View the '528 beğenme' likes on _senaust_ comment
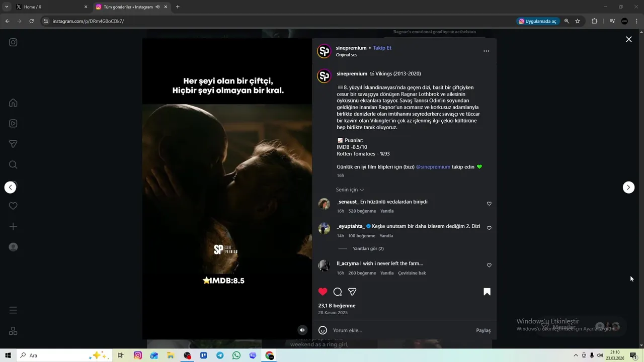The height and width of the screenshot is (362, 644). click(x=362, y=211)
